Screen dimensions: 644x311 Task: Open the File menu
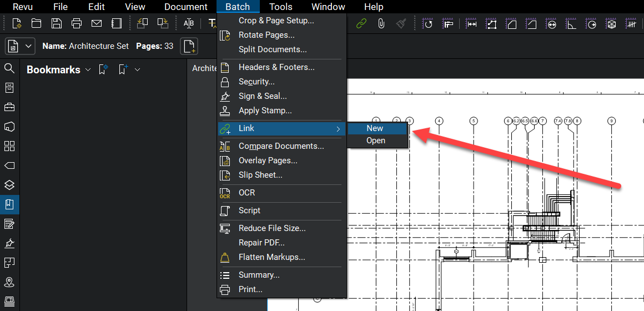tap(61, 7)
